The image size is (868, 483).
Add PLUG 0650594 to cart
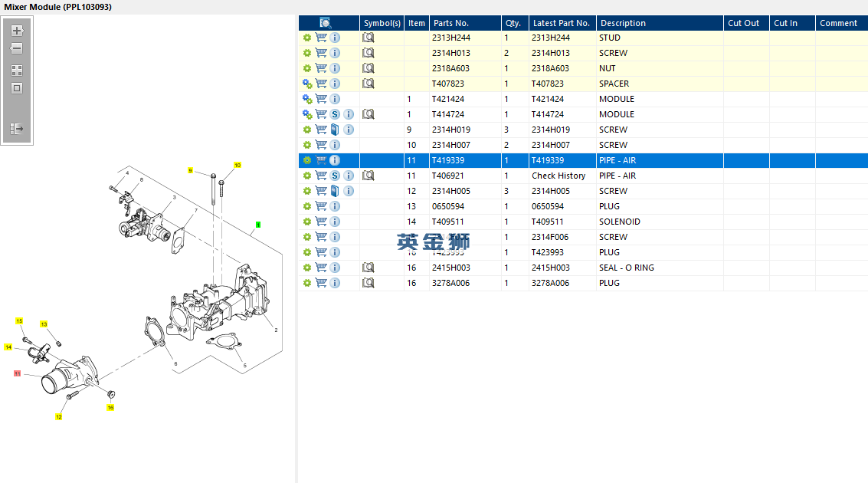click(x=321, y=206)
